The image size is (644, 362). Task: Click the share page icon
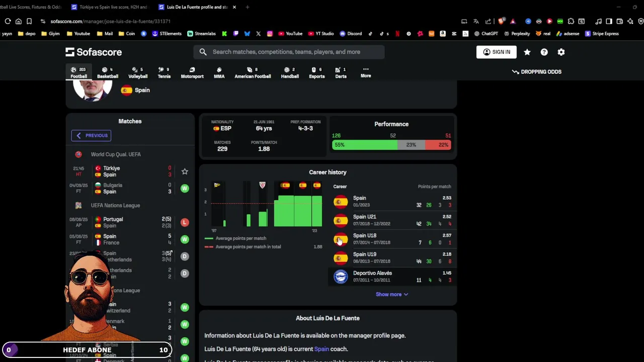488,21
